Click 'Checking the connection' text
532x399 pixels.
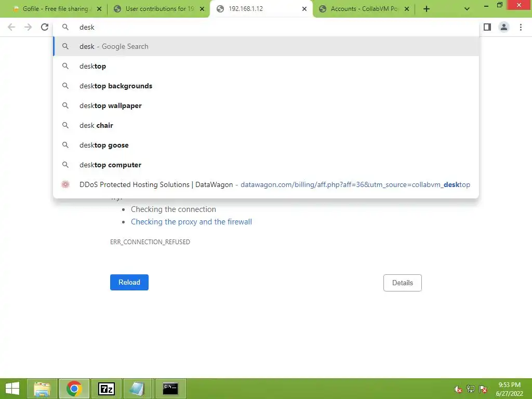(174, 209)
